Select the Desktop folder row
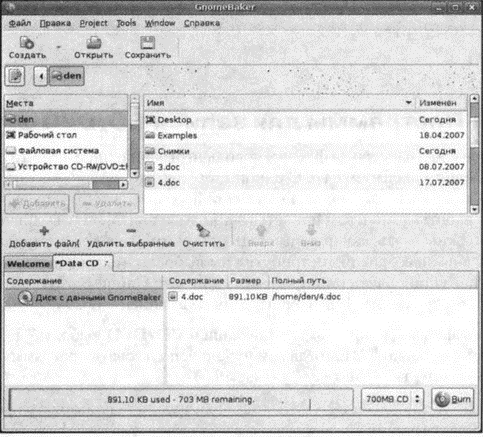Screen dimensions: 483x437 [x=305, y=120]
